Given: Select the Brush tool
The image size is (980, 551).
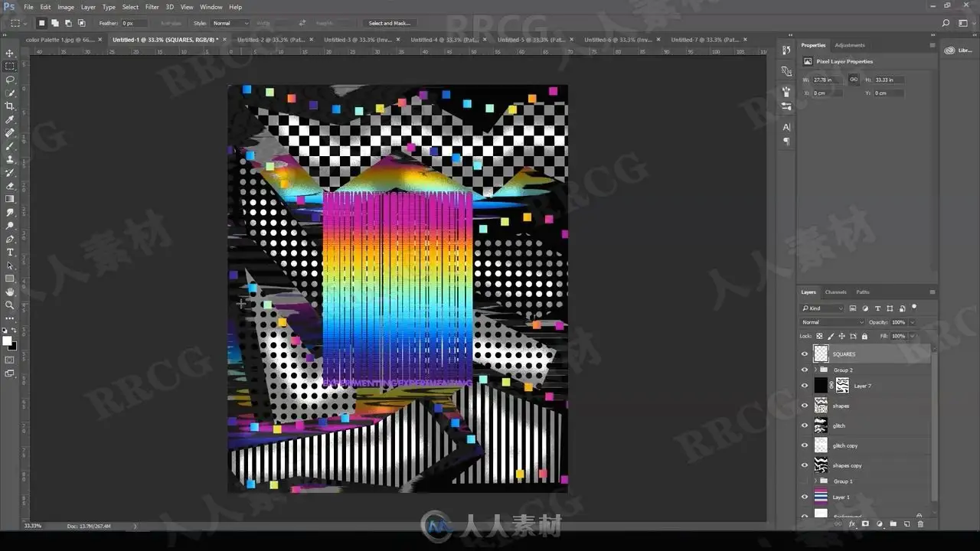Looking at the screenshot, I should [x=10, y=146].
